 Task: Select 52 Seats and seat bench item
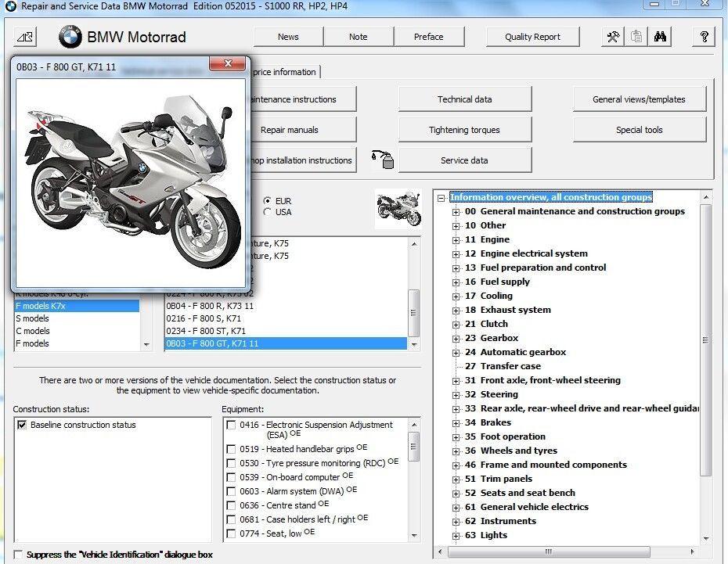[520, 493]
